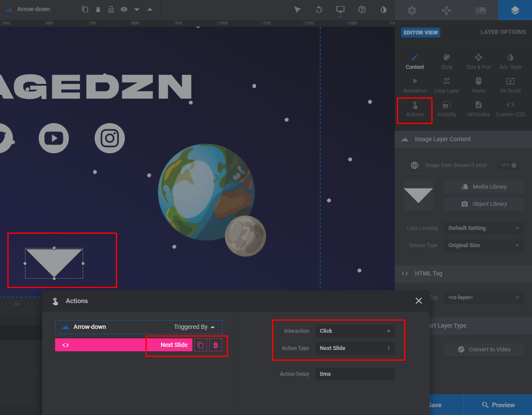Click the undo icon in the top toolbar
Viewport: 532px width, 415px height.
[319, 9]
